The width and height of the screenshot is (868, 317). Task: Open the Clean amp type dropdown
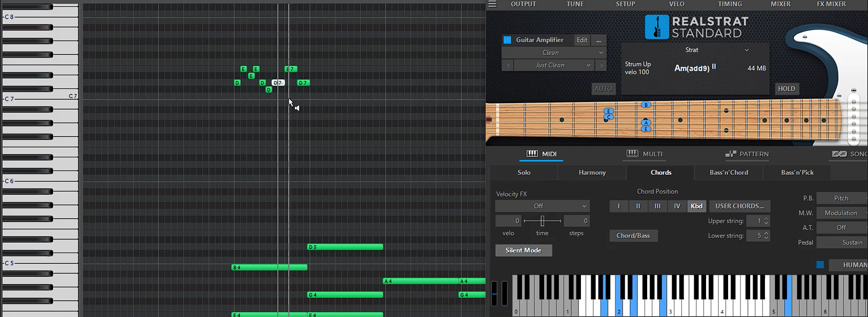click(x=554, y=53)
